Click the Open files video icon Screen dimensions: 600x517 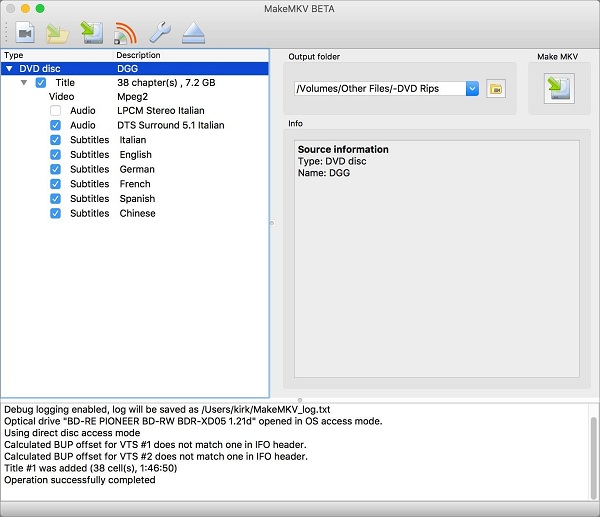pos(25,32)
